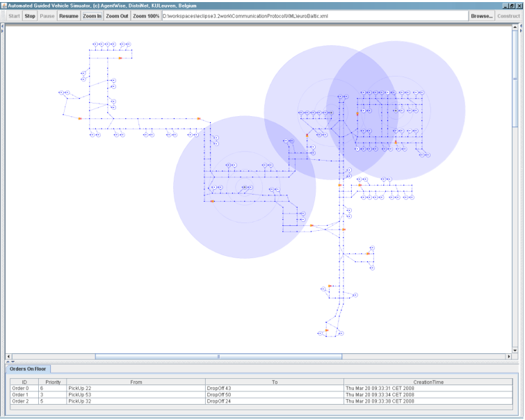Click the CreationTime column header

click(428, 382)
